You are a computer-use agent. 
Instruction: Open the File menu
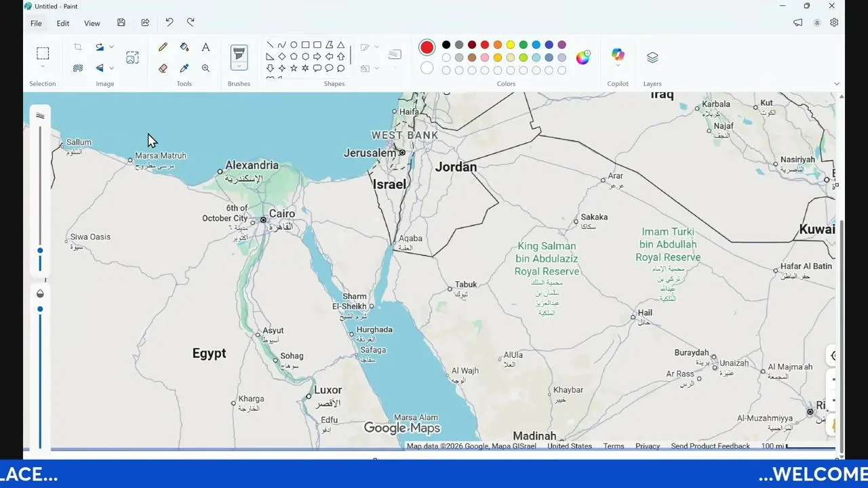[36, 23]
